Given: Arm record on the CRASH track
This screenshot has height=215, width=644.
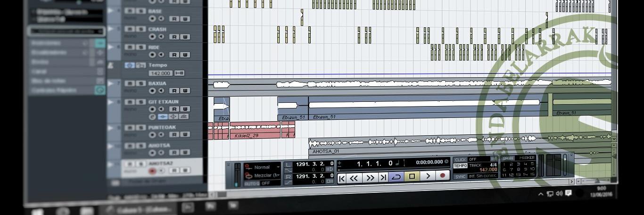Looking at the screenshot, I should [153, 36].
